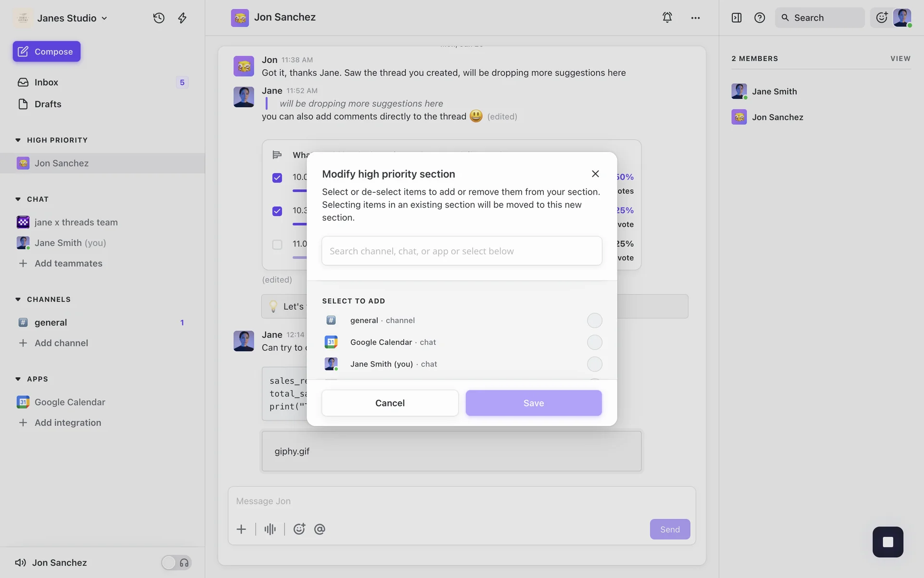
Task: Click the mention @ icon
Action: [x=320, y=529]
